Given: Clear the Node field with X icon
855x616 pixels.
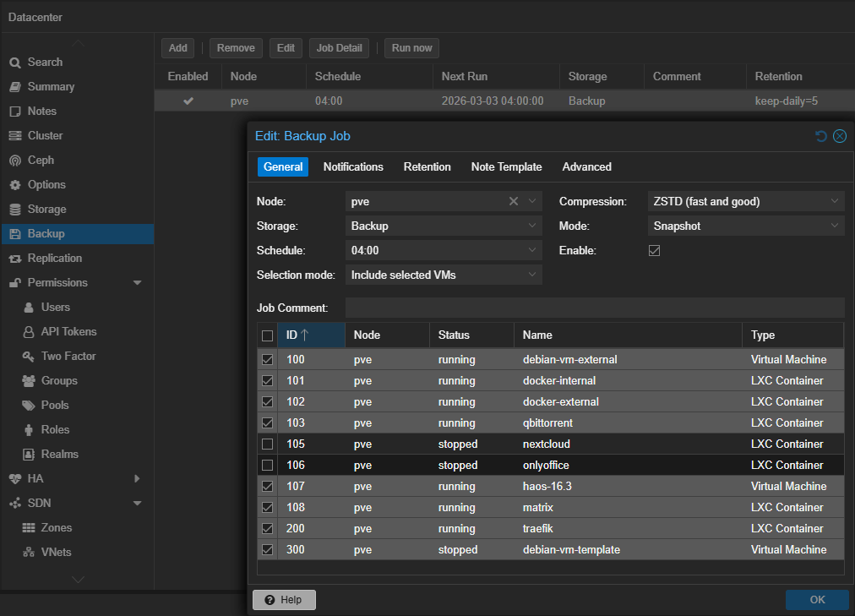Looking at the screenshot, I should (513, 202).
